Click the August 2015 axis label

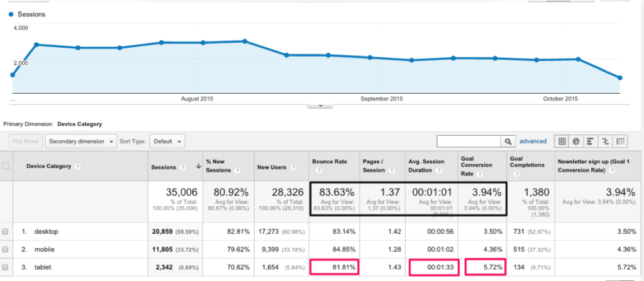click(x=197, y=99)
